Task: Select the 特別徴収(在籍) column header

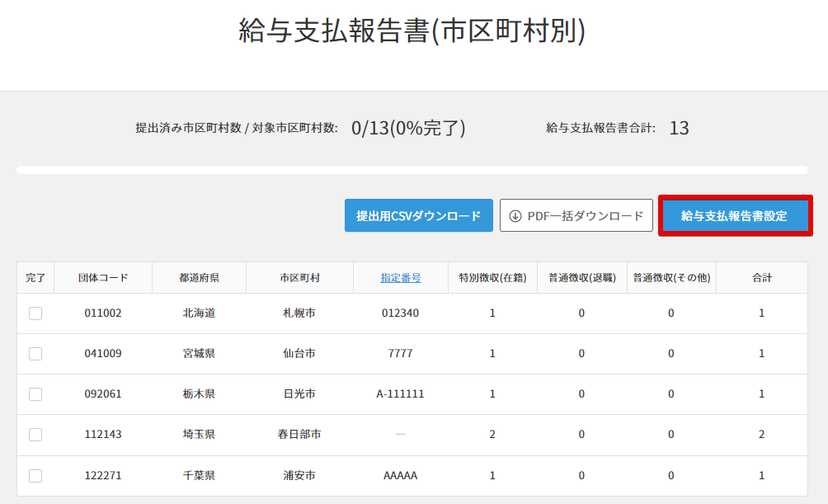Action: coord(492,278)
